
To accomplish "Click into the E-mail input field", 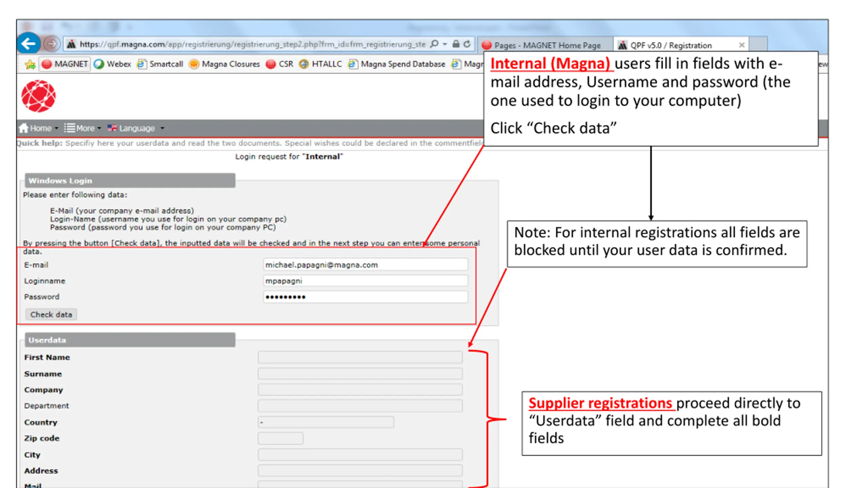I will coord(365,265).
